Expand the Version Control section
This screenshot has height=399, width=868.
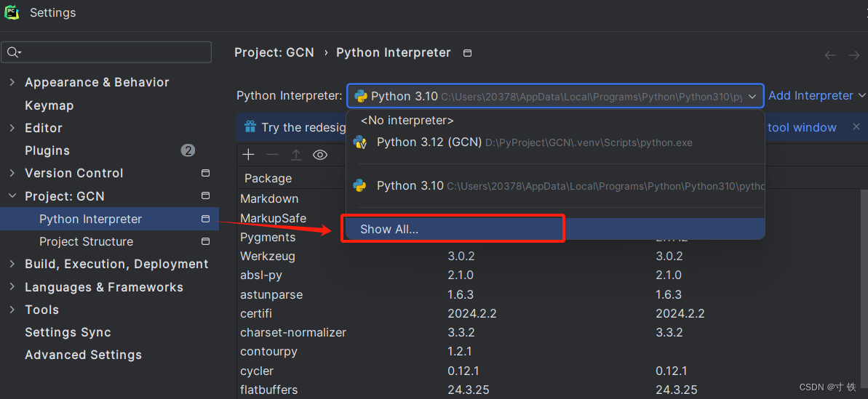tap(12, 173)
